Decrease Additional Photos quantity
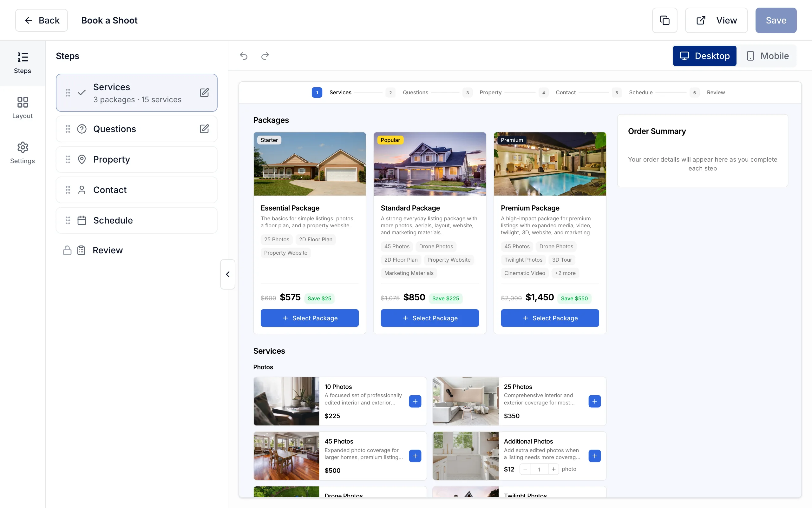 pos(525,469)
